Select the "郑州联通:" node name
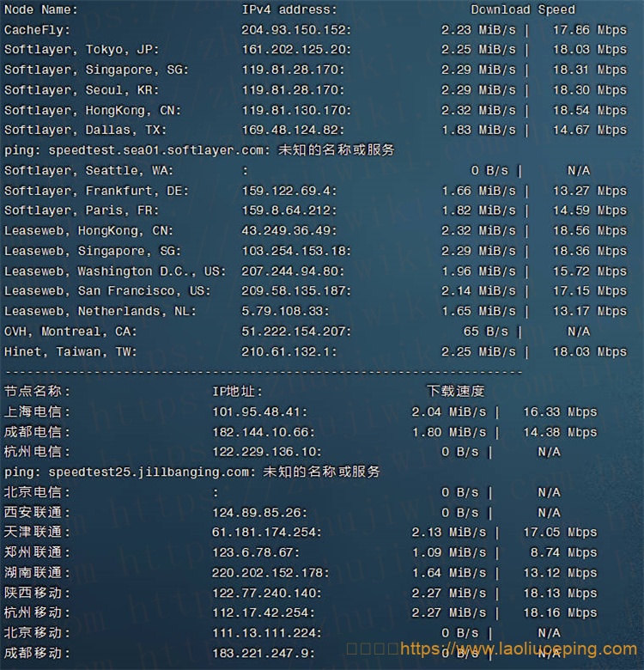The width and height of the screenshot is (644, 670). 37,552
